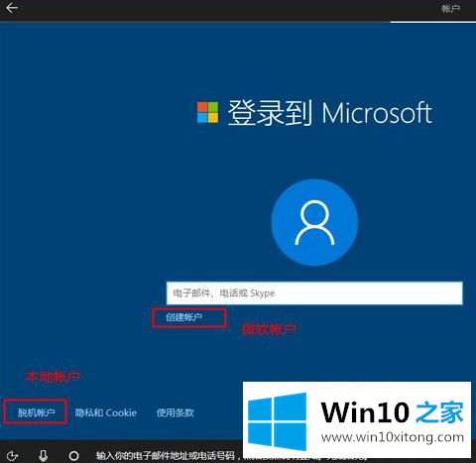
Task: Focus the email, phone or Skype field
Action: [x=314, y=293]
